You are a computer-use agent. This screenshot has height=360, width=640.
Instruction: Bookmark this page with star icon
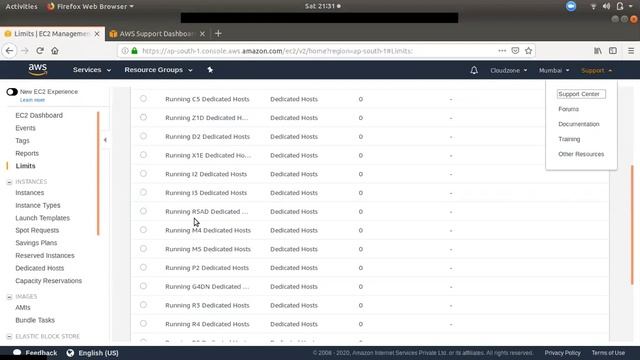(529, 51)
